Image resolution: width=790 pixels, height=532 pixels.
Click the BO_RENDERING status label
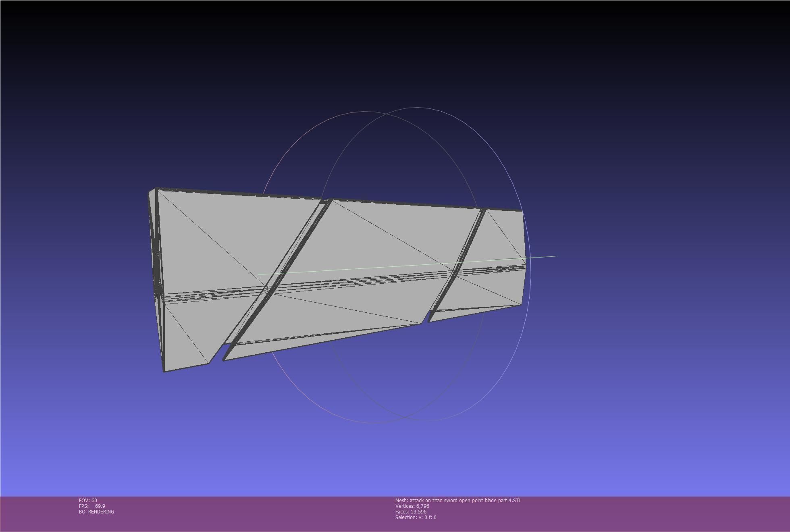point(96,511)
